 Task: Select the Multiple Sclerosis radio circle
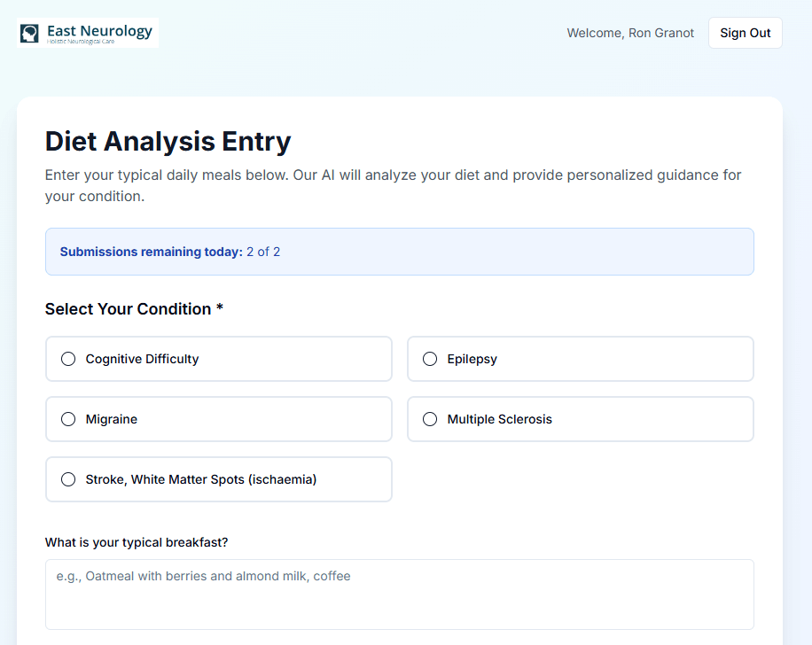click(x=430, y=419)
